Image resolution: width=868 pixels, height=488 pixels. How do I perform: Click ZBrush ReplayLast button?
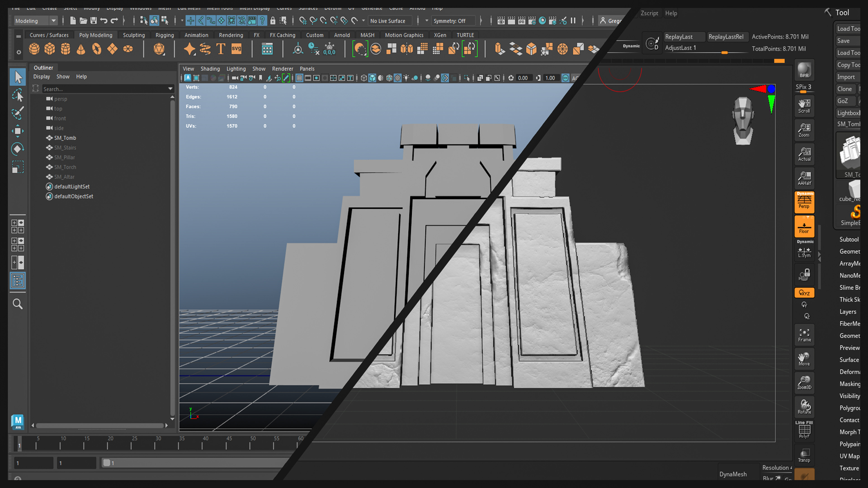[684, 37]
